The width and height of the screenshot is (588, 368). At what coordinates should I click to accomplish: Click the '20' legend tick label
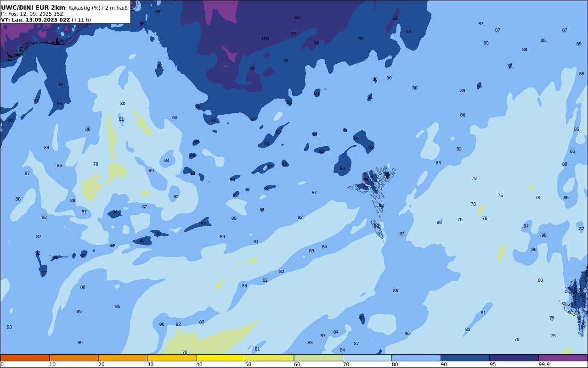[x=101, y=364]
